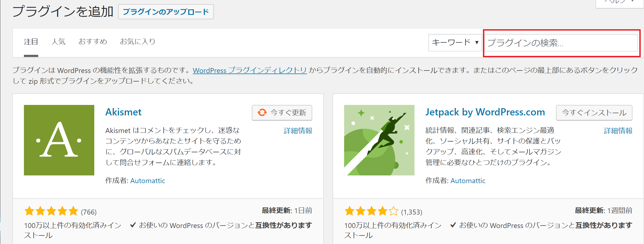This screenshot has width=644, height=244.
Task: Click the Jetpack description paragraph
Action: pos(493,146)
